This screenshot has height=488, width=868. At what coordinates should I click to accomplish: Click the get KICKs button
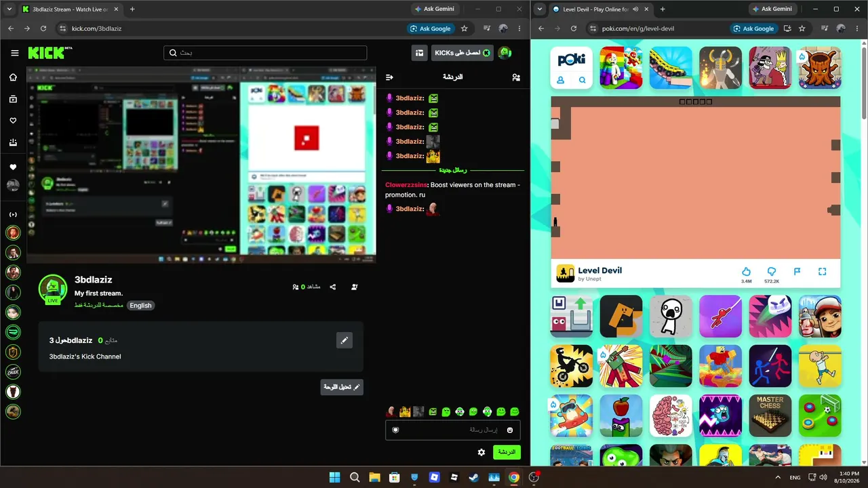click(462, 53)
